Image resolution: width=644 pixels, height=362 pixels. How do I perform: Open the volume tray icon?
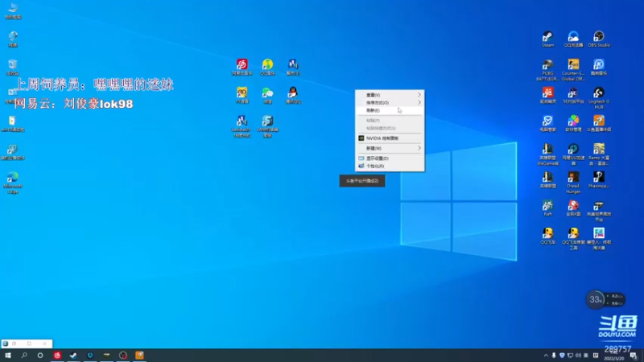coord(578,356)
